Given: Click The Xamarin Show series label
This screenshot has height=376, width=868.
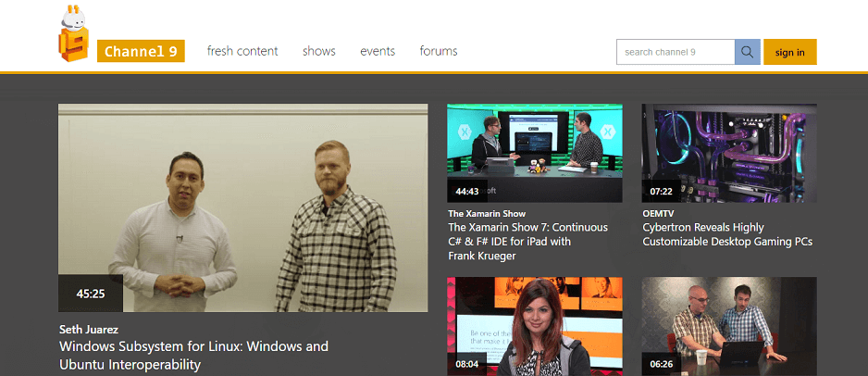Looking at the screenshot, I should [487, 213].
